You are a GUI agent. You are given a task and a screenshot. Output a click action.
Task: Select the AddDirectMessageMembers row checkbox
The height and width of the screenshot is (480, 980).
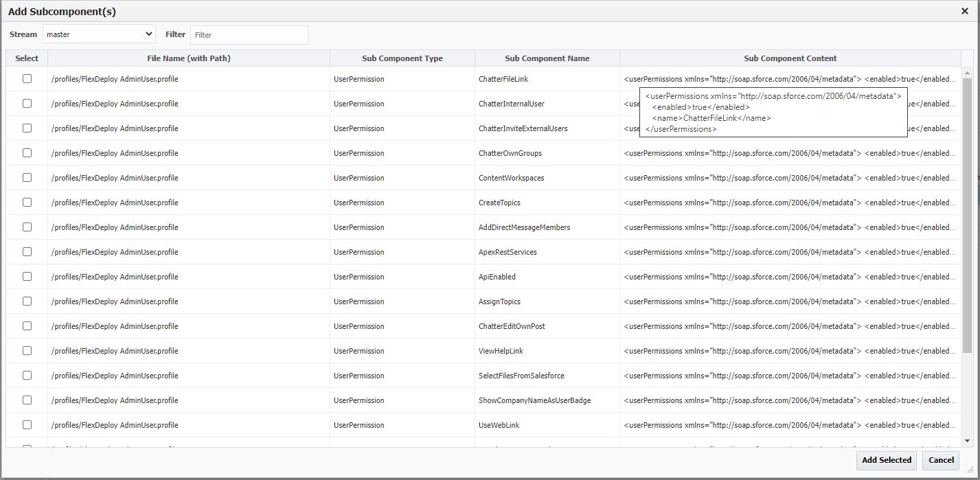pos(27,227)
